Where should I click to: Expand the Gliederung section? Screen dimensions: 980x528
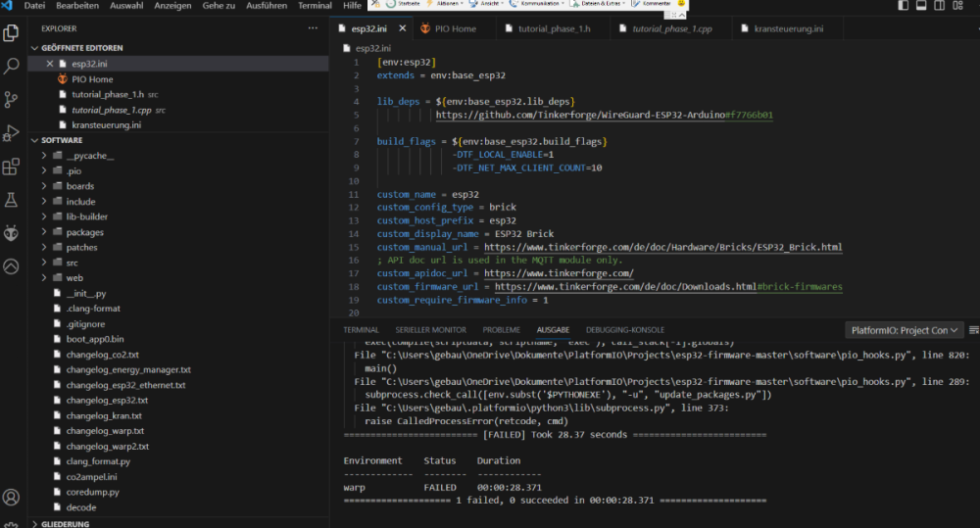tap(66, 524)
